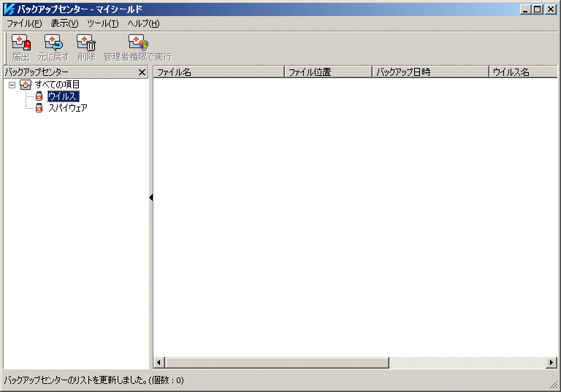Select スパイウェア in the tree
Image resolution: width=561 pixels, height=392 pixels.
click(x=68, y=107)
